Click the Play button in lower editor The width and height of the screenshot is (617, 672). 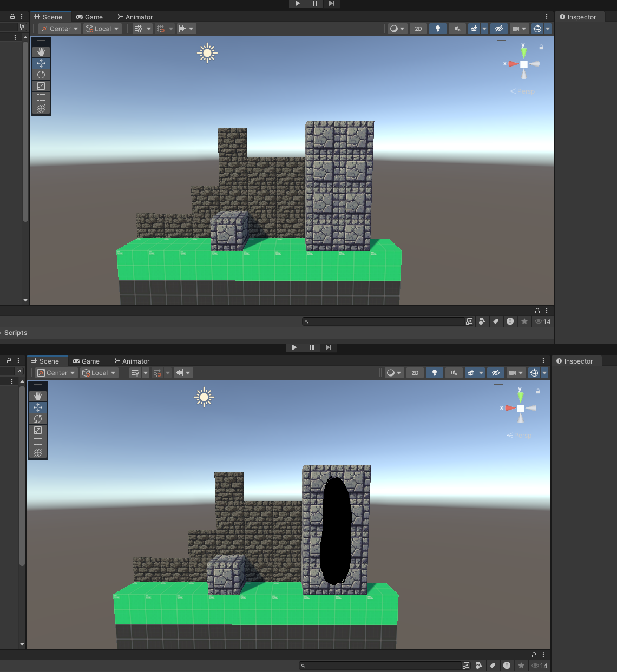(294, 347)
